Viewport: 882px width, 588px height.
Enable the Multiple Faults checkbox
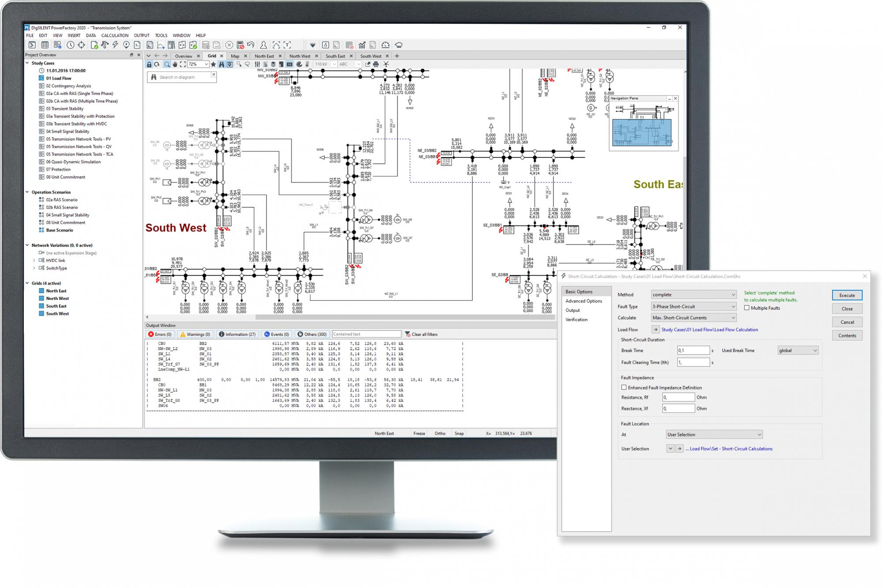[747, 308]
